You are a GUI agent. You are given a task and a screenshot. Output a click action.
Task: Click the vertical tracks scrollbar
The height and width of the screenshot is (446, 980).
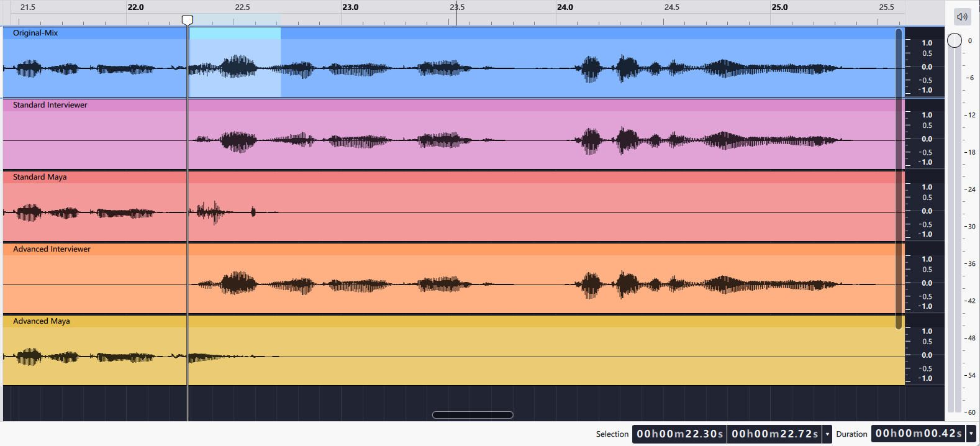899,179
